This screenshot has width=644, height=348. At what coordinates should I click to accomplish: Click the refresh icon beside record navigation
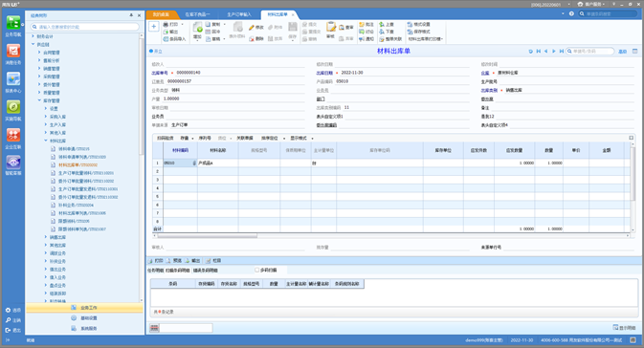coord(531,52)
